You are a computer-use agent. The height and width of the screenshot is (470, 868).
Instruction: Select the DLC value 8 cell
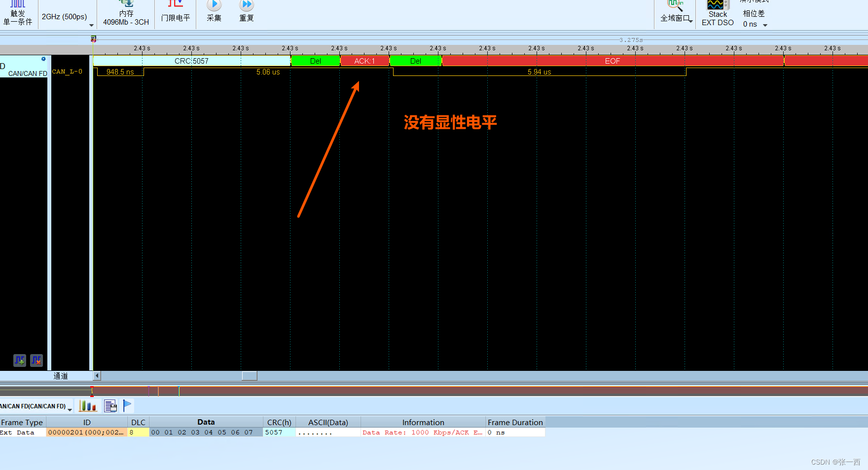click(139, 433)
